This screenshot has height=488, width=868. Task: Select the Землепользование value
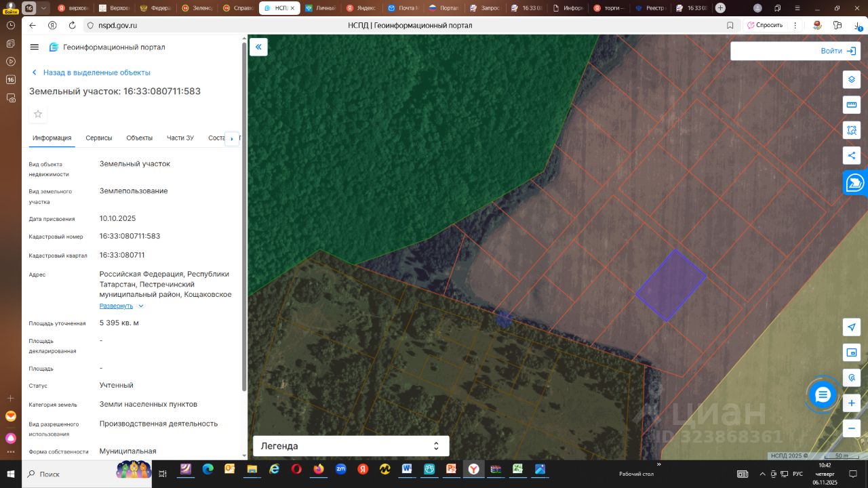[x=134, y=191]
